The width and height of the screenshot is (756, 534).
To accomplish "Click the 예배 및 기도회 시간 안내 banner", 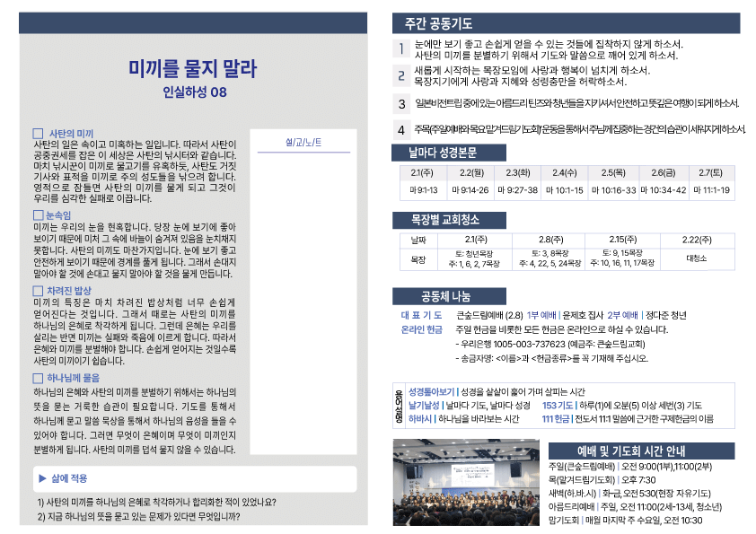I will [x=636, y=451].
